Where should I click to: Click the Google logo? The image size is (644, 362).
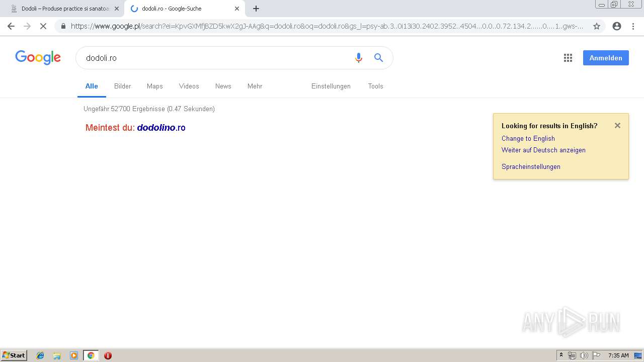click(x=38, y=57)
